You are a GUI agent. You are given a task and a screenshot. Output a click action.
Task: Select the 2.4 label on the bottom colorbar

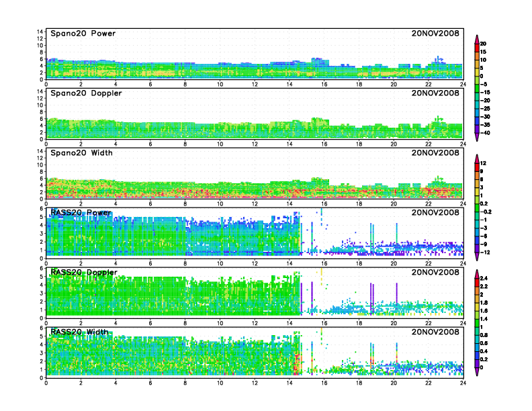(483, 278)
